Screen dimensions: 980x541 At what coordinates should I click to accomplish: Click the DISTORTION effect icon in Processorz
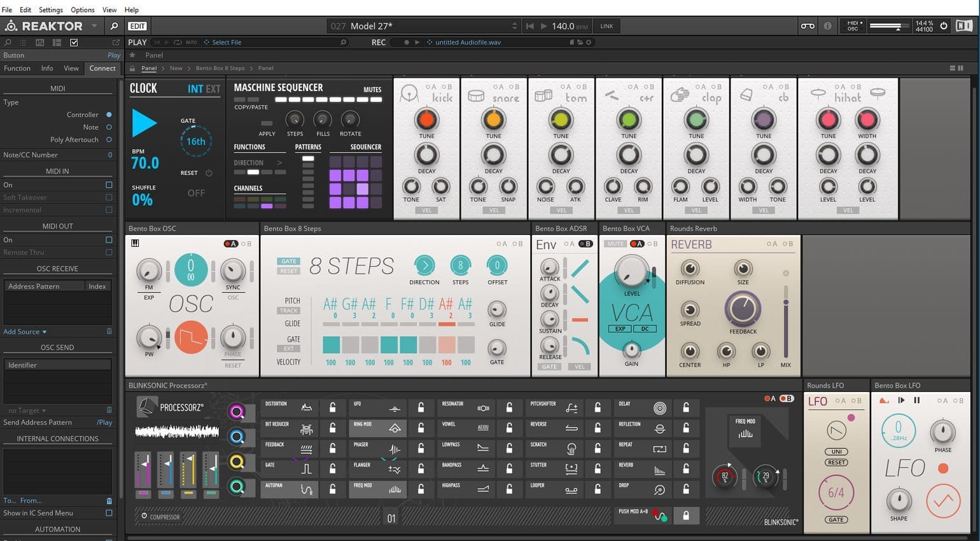pos(307,407)
